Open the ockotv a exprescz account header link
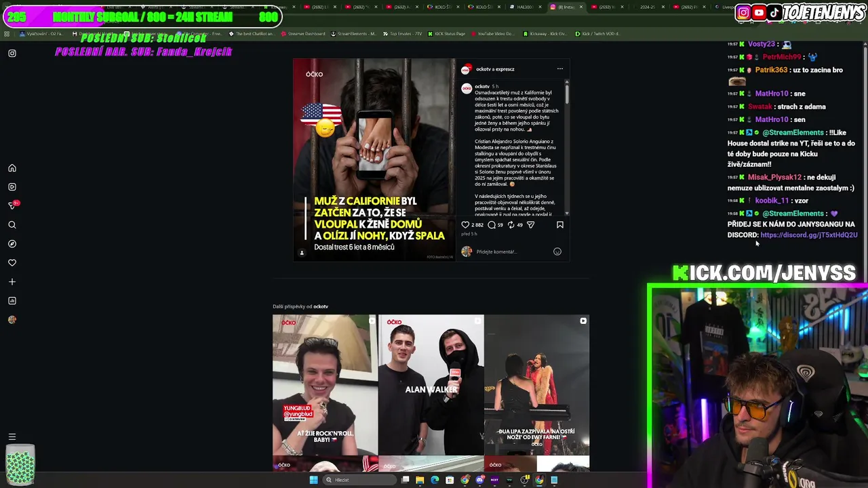Viewport: 868px width, 488px height. pyautogui.click(x=495, y=69)
